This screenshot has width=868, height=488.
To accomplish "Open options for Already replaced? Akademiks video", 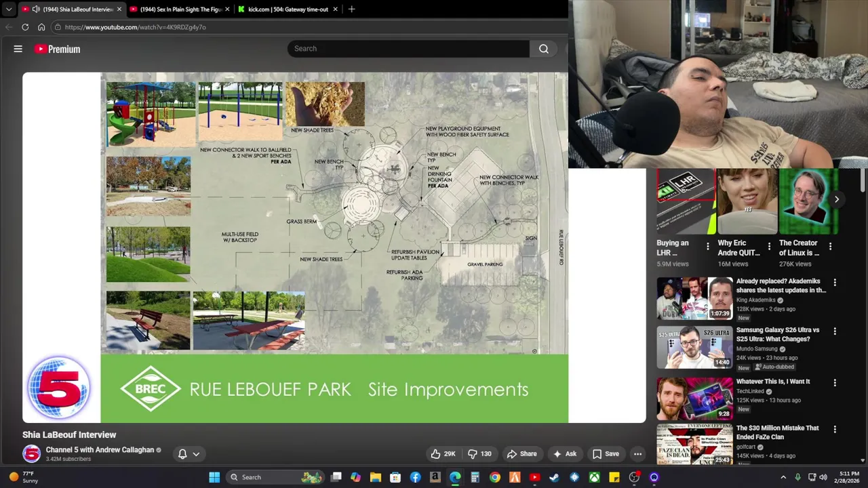I will click(x=835, y=283).
